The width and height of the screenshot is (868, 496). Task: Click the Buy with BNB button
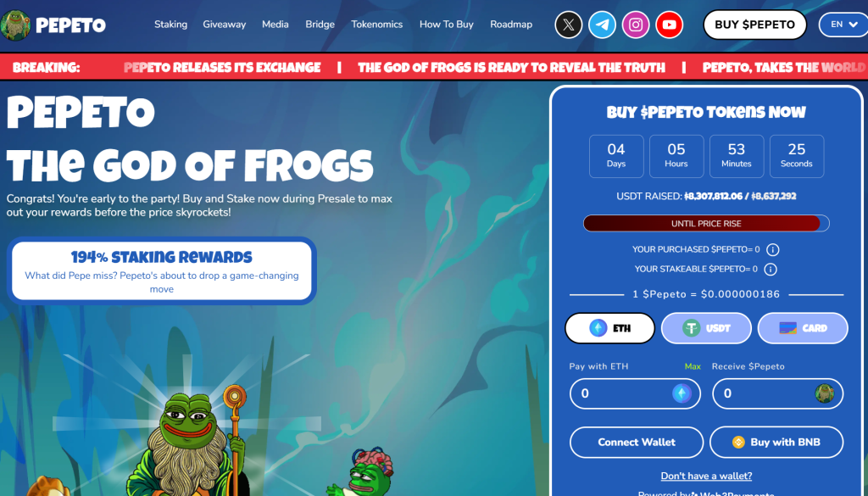tap(776, 443)
